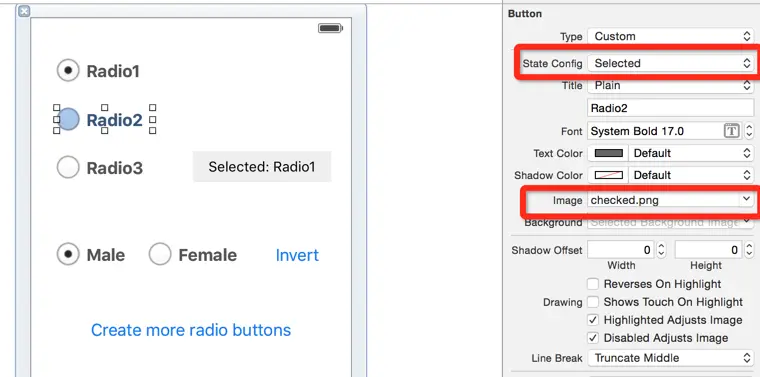The image size is (760, 377).
Task: Click the Invert button
Action: (x=297, y=255)
